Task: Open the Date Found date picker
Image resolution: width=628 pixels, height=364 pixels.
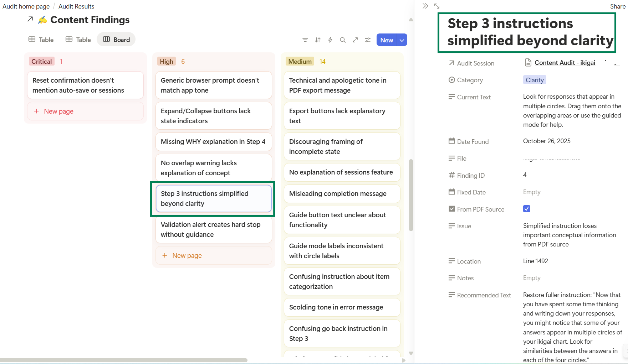Action: [547, 141]
